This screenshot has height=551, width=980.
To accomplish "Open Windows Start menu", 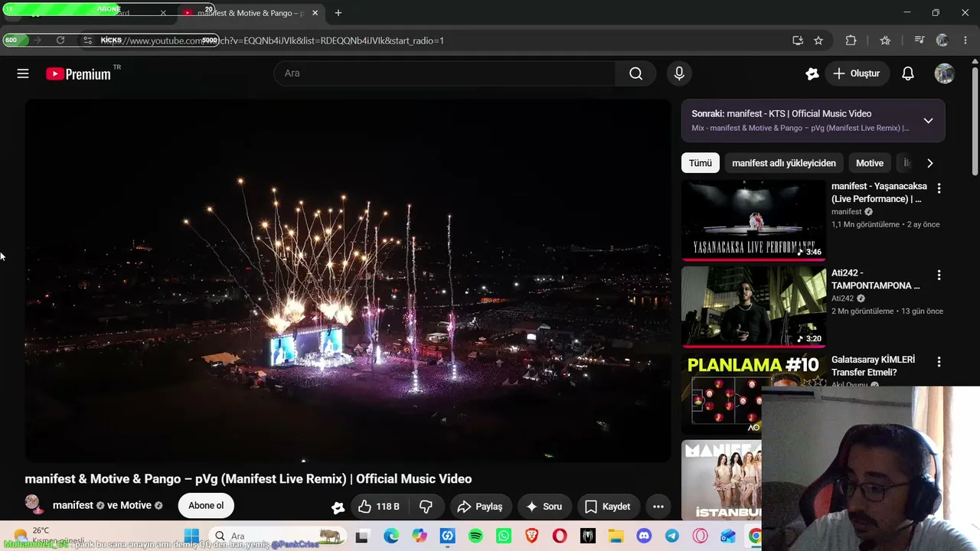I will [x=191, y=536].
